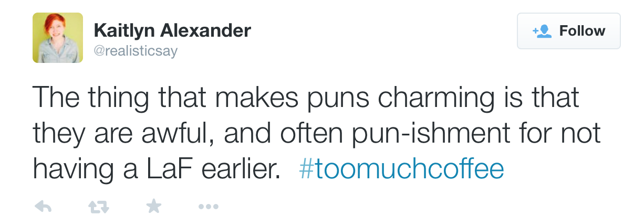Viewport: 644px width, 215px height.
Task: Open the three-dots More options menu
Action: click(209, 207)
